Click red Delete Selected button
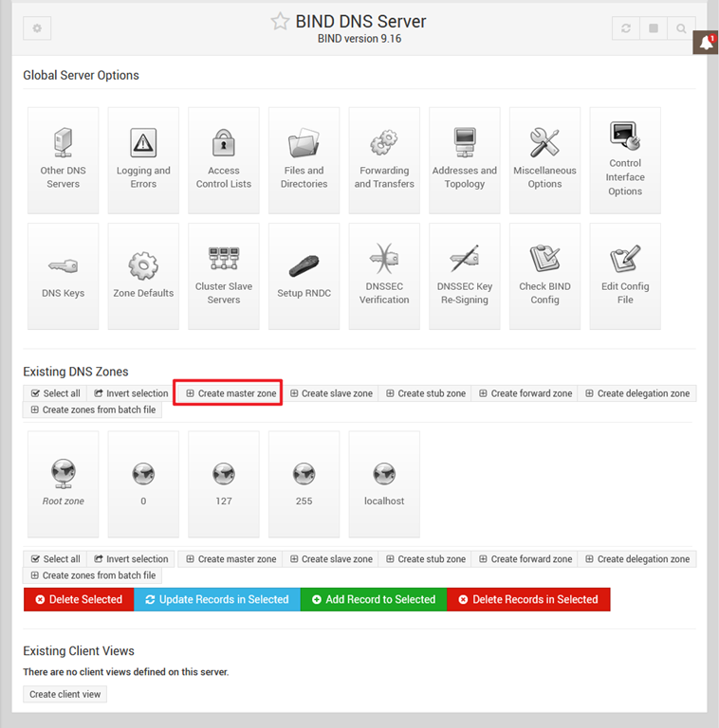 (x=79, y=599)
